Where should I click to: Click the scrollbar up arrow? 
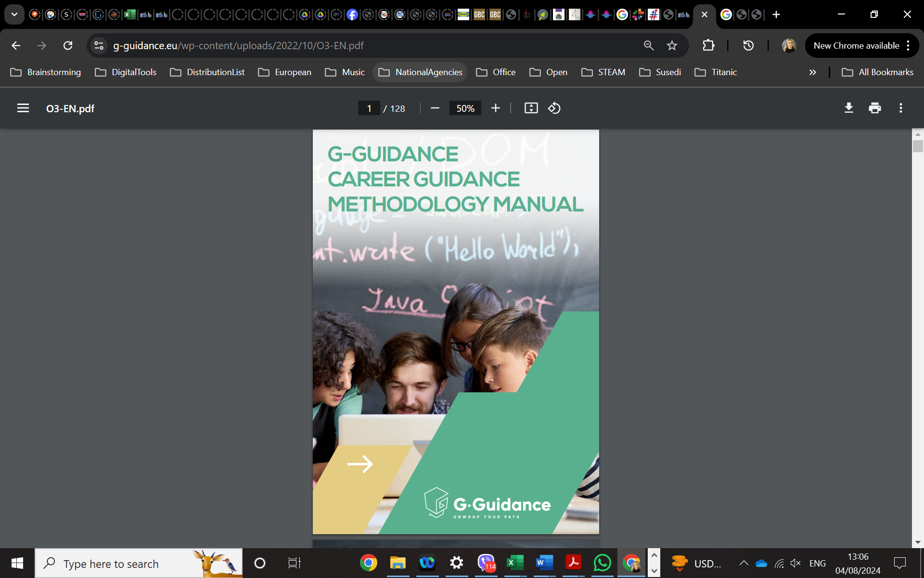coord(918,134)
